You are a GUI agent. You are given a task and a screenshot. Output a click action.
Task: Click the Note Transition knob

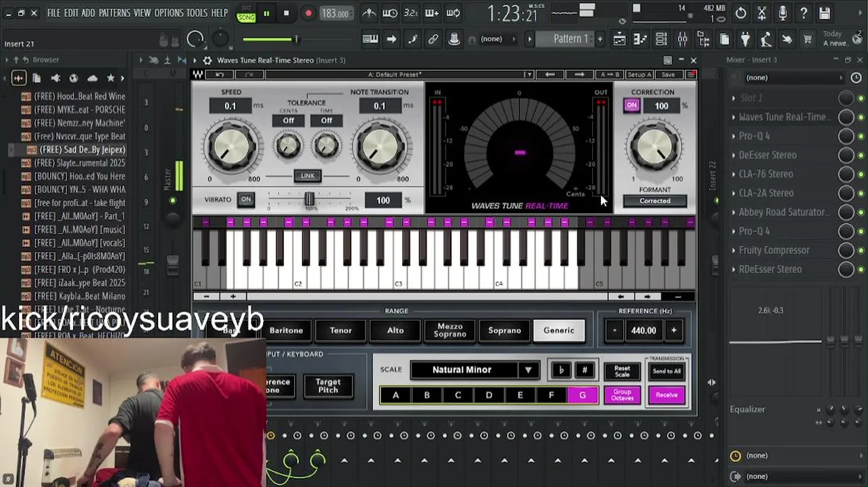pos(380,146)
